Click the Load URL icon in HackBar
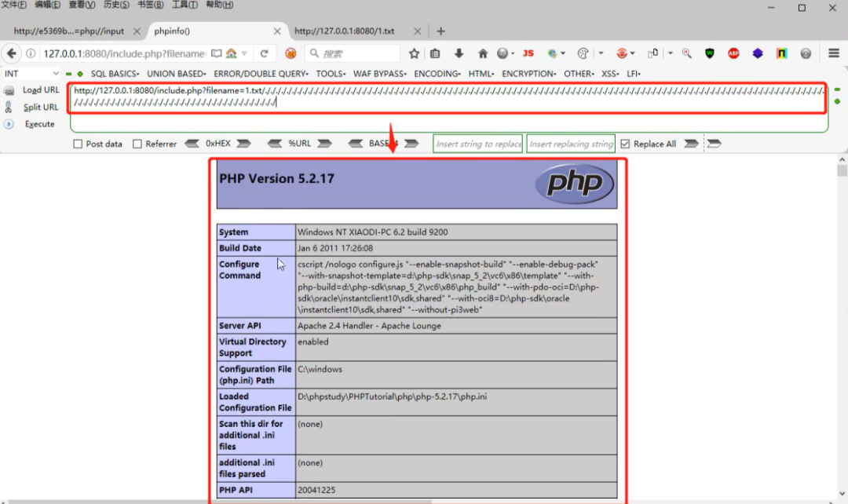Viewport: 848px width, 504px height. tap(9, 91)
